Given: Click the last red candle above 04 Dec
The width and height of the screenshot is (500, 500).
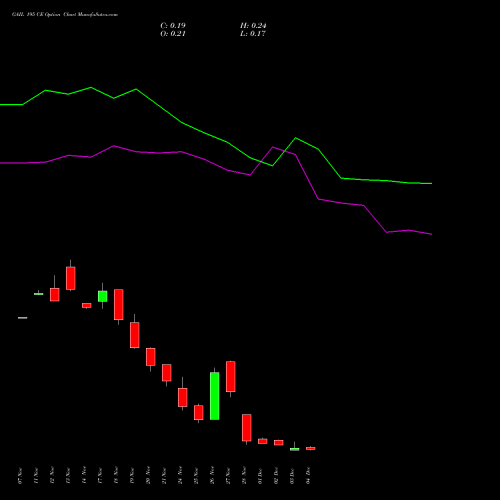Looking at the screenshot, I should coord(311,449).
